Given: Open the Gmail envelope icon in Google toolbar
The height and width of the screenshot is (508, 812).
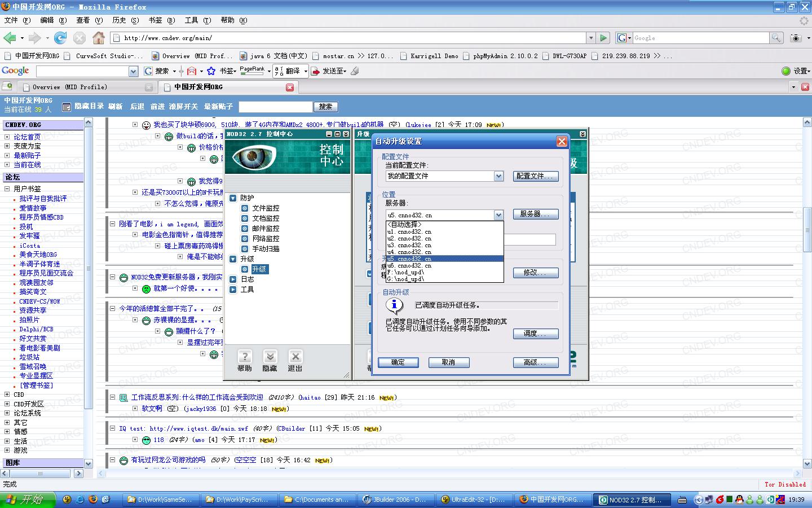Looking at the screenshot, I should click(x=192, y=71).
